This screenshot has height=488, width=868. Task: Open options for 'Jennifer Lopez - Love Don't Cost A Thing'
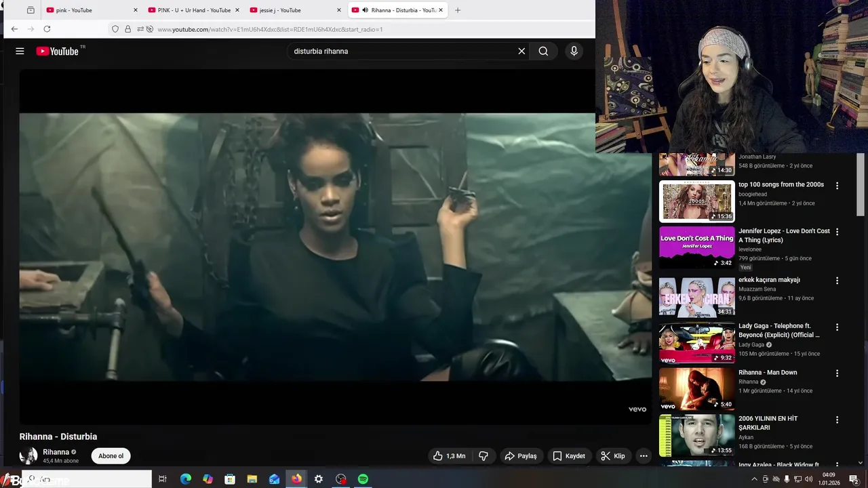837,232
